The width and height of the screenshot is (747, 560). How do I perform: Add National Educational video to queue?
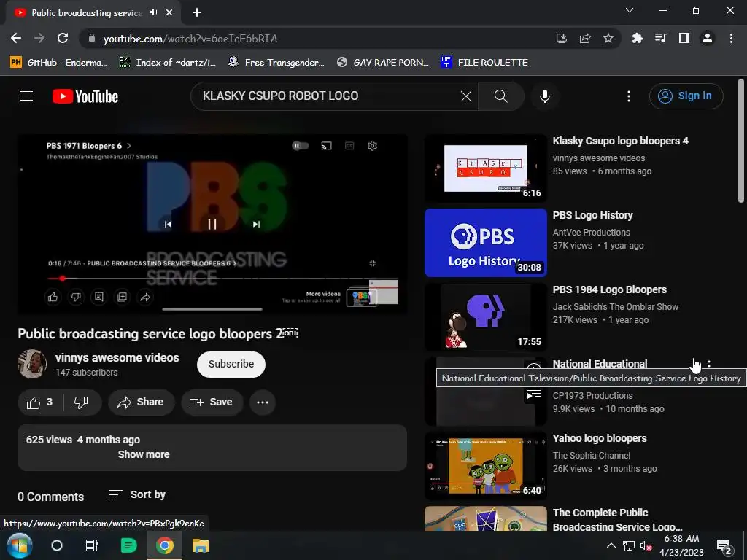tap(533, 394)
